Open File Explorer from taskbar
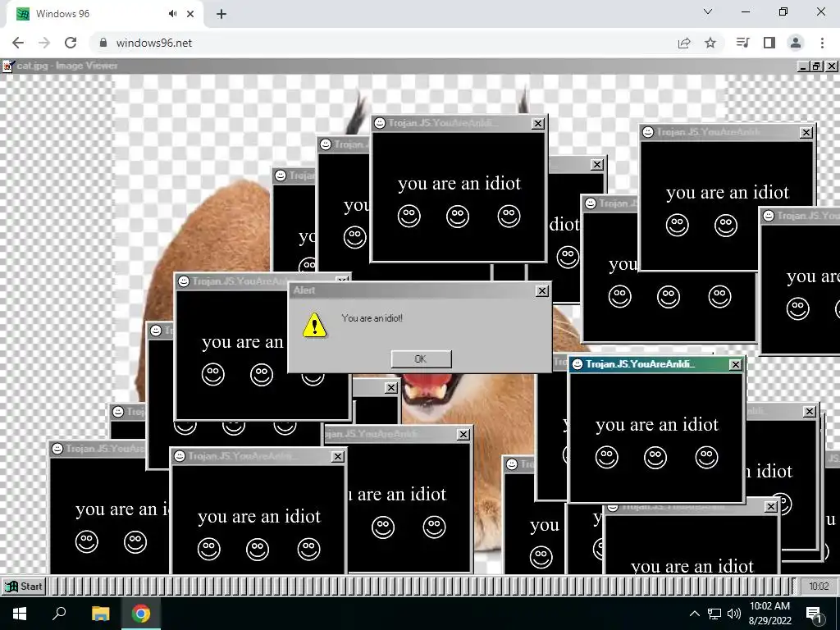This screenshot has width=840, height=630. click(100, 614)
